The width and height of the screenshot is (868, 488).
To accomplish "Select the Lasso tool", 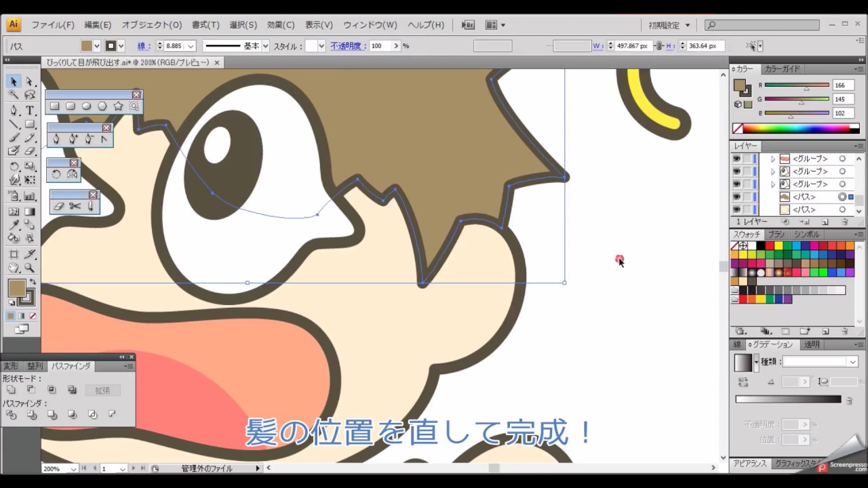I will [x=30, y=96].
